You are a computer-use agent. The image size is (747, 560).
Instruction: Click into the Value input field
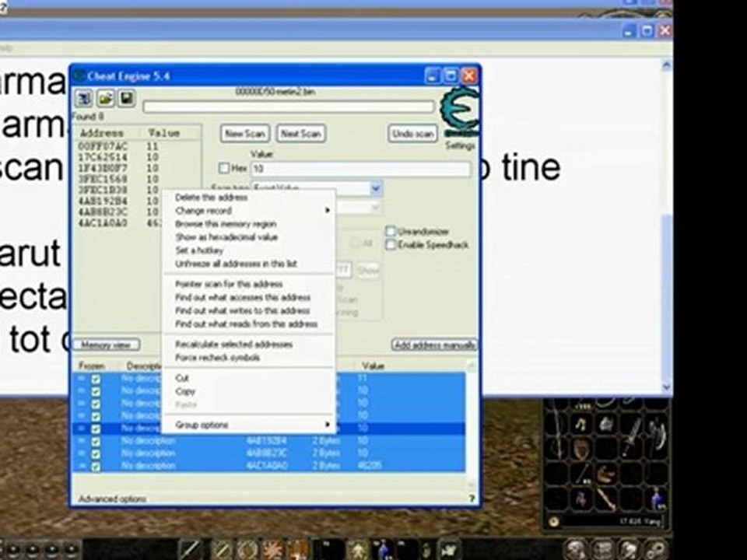click(360, 169)
